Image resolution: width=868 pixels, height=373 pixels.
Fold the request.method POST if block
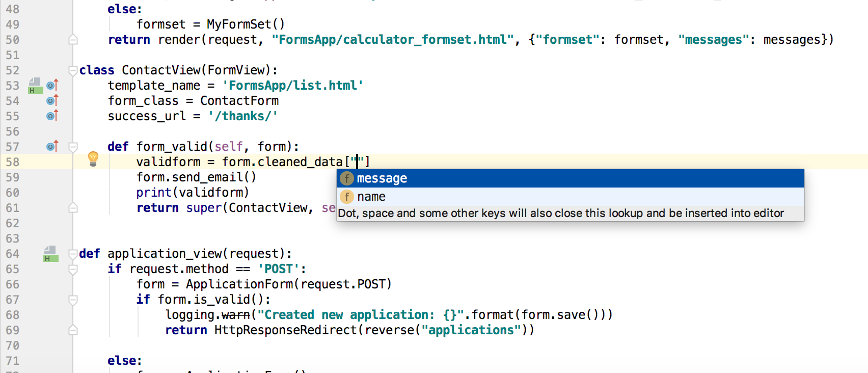(x=73, y=269)
